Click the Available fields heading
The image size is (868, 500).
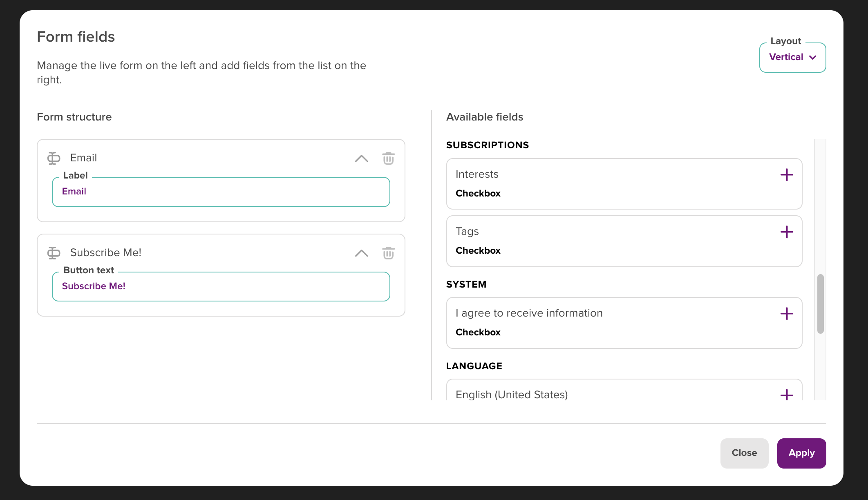click(x=485, y=117)
